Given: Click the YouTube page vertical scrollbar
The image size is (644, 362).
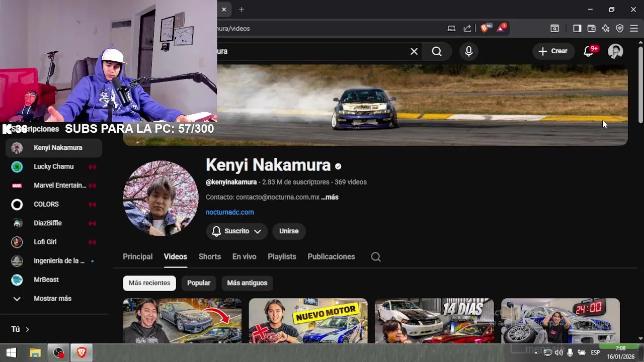Looking at the screenshot, I should [640, 84].
